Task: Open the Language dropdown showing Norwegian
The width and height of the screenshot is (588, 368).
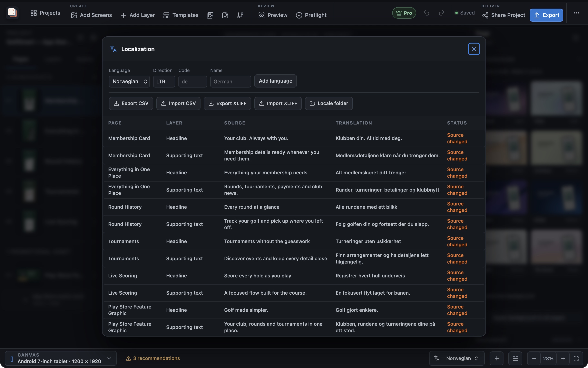Action: pos(129,82)
